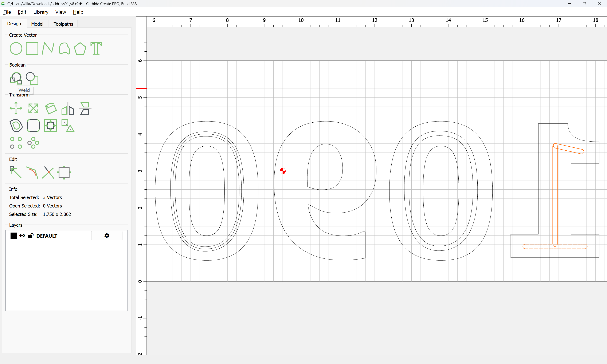Switch to the Toolpaths tab
Screen dimensions: 607x364
coord(63,24)
